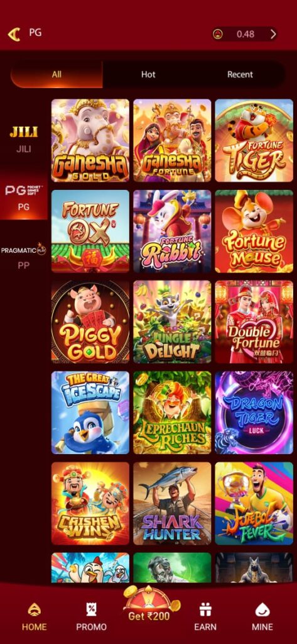Open wallet via balance chevron arrow

click(x=273, y=34)
